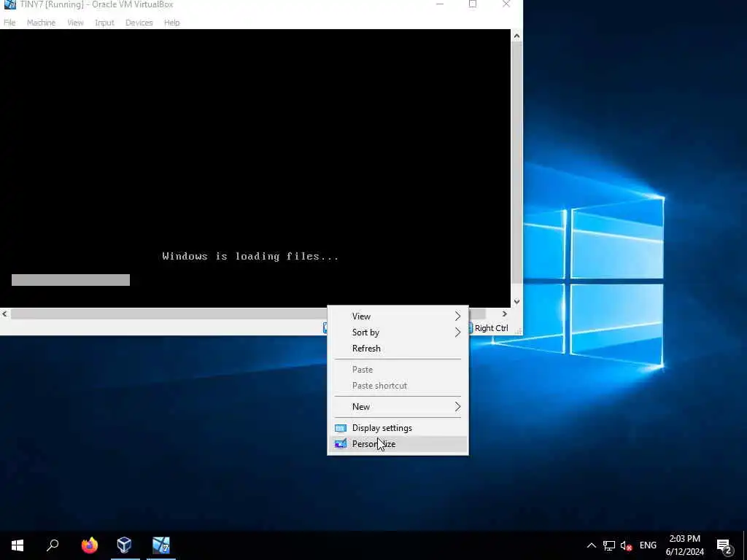Screen dimensions: 747x560
Task: Click horizontal scrollbar left arrow
Action: [x=5, y=314]
